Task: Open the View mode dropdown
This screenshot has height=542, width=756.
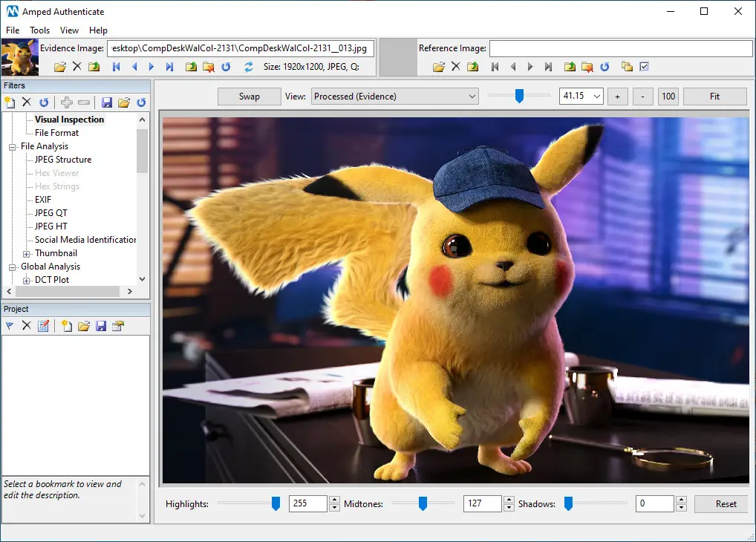Action: pos(395,97)
